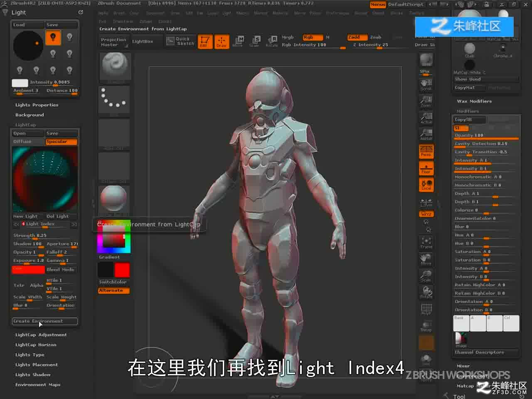The width and height of the screenshot is (532, 399).
Task: Select the MatCap White material sphere
Action: tap(469, 65)
